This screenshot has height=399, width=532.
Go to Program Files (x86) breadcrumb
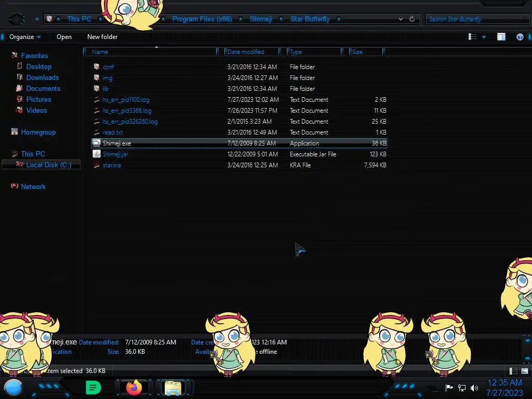(202, 19)
